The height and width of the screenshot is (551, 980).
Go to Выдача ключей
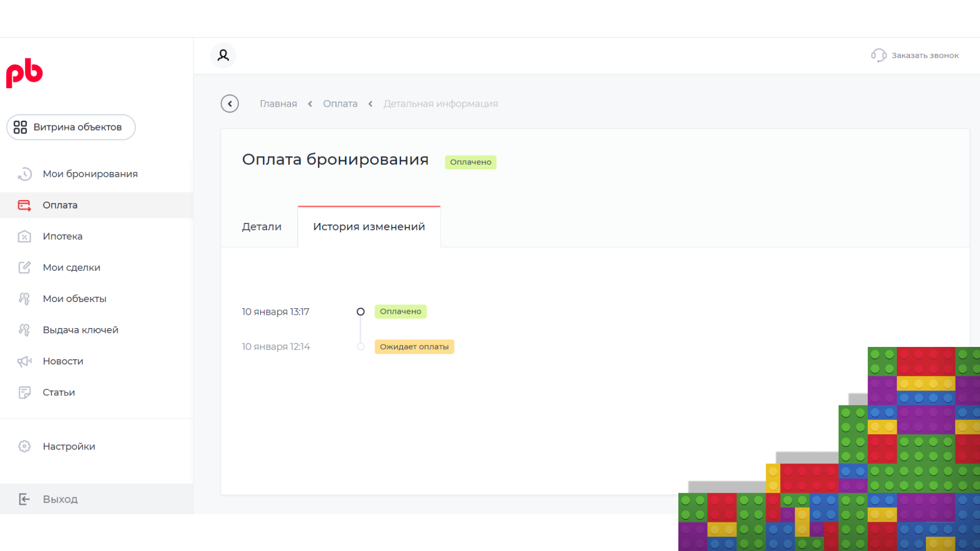[96, 330]
